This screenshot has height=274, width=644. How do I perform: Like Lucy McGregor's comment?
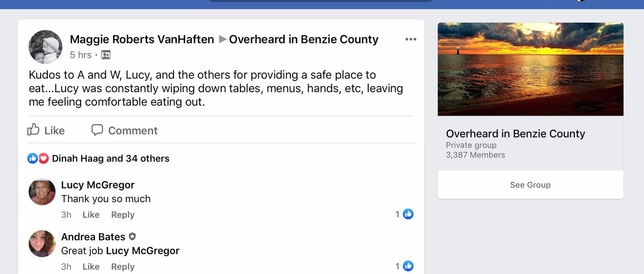(91, 214)
